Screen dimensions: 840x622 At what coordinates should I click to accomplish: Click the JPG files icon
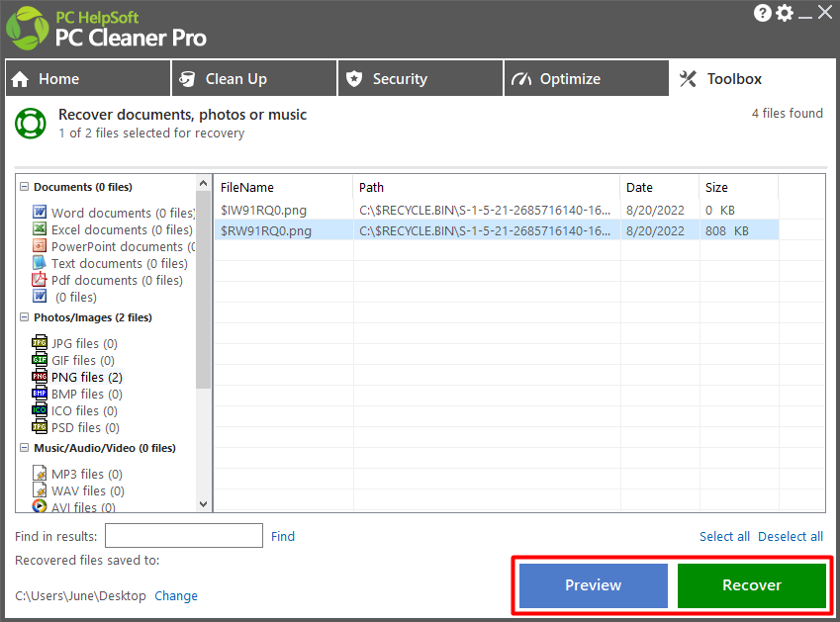[40, 342]
